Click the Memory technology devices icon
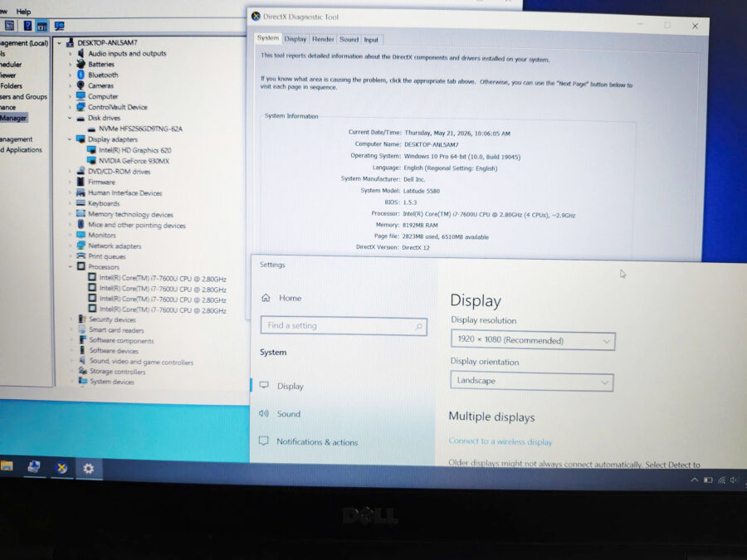Viewport: 747px width, 560px height. point(81,214)
